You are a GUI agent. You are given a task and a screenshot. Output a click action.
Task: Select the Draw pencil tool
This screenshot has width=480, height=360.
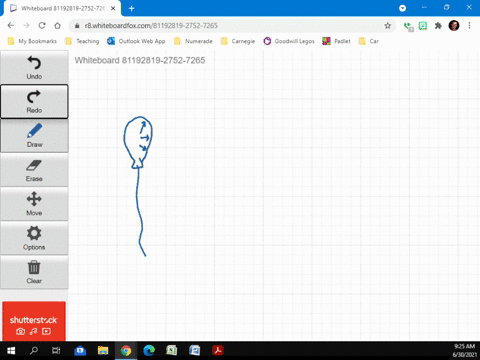click(34, 136)
